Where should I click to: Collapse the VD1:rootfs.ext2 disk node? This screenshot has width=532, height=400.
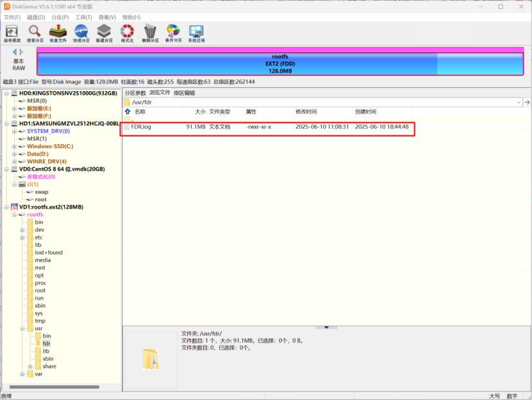coord(6,207)
